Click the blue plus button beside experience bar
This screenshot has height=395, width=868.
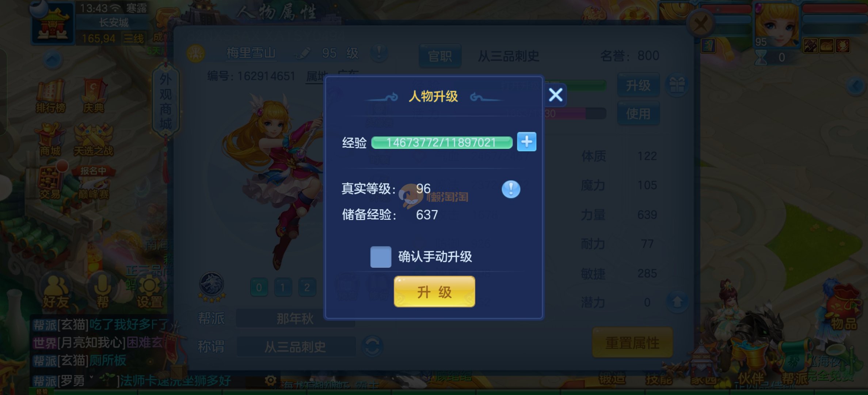(x=526, y=142)
